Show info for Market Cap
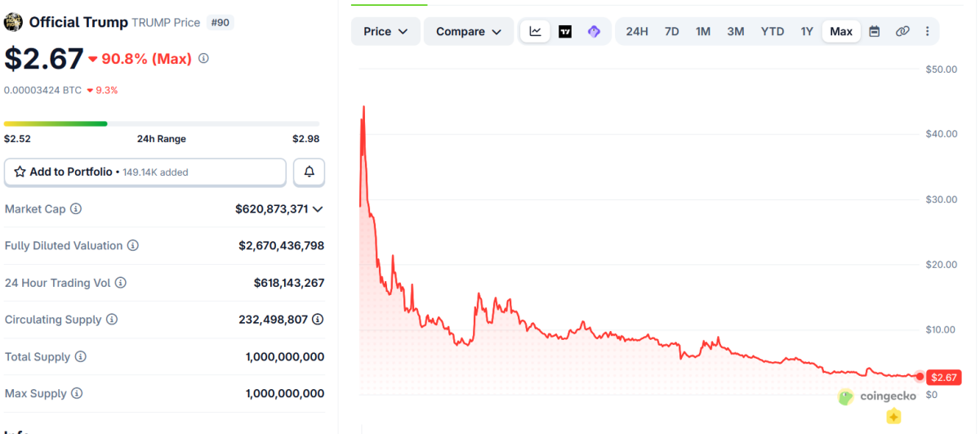 (76, 209)
